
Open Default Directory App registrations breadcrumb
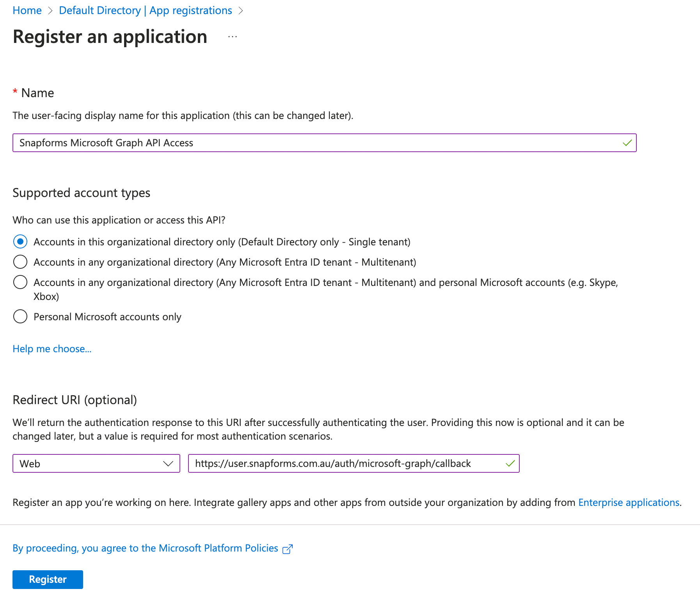coord(145,11)
